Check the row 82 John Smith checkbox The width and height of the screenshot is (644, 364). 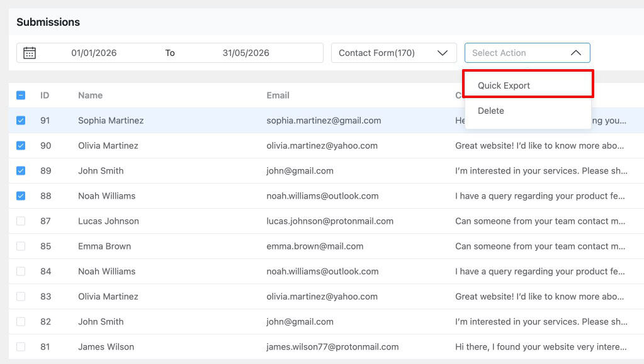[x=21, y=322]
